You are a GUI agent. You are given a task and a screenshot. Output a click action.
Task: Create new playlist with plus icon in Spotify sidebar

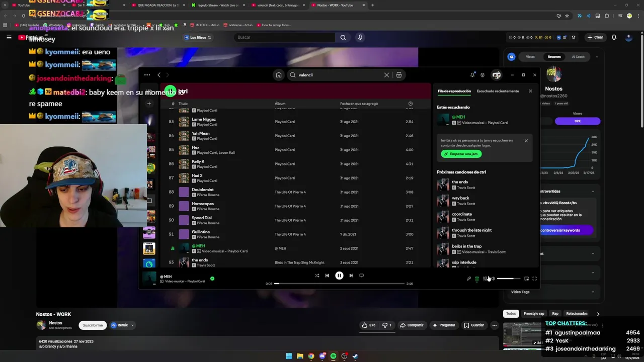point(149,104)
